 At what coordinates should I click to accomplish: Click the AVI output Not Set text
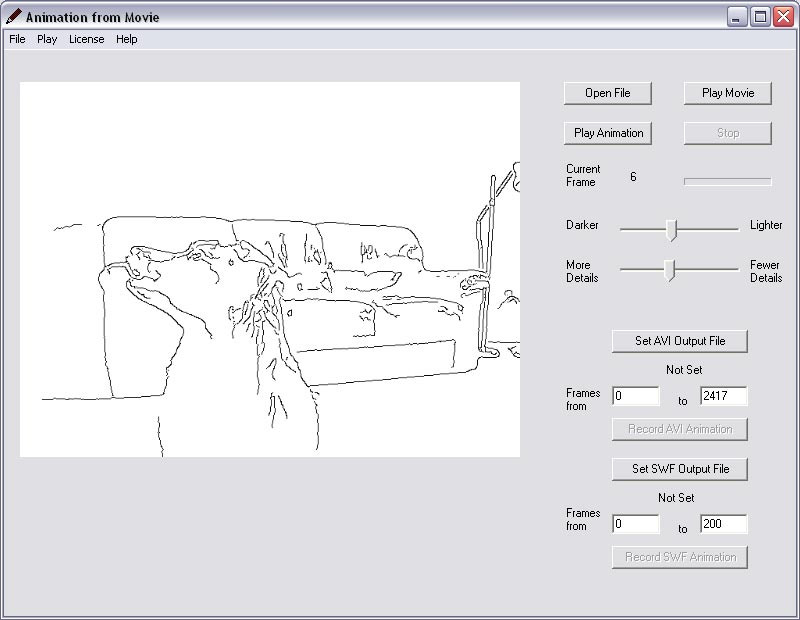click(x=684, y=370)
